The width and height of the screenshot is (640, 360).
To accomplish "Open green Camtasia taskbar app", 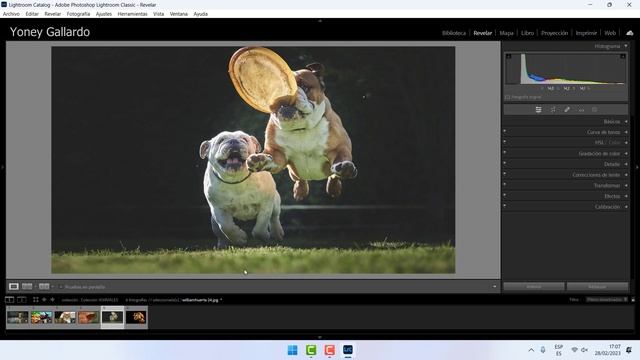I will point(311,350).
